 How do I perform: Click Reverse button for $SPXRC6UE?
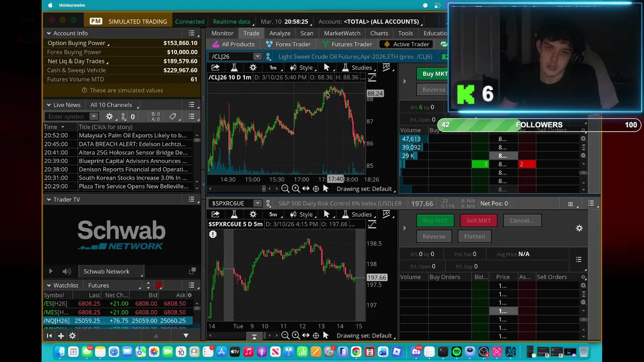[434, 236]
